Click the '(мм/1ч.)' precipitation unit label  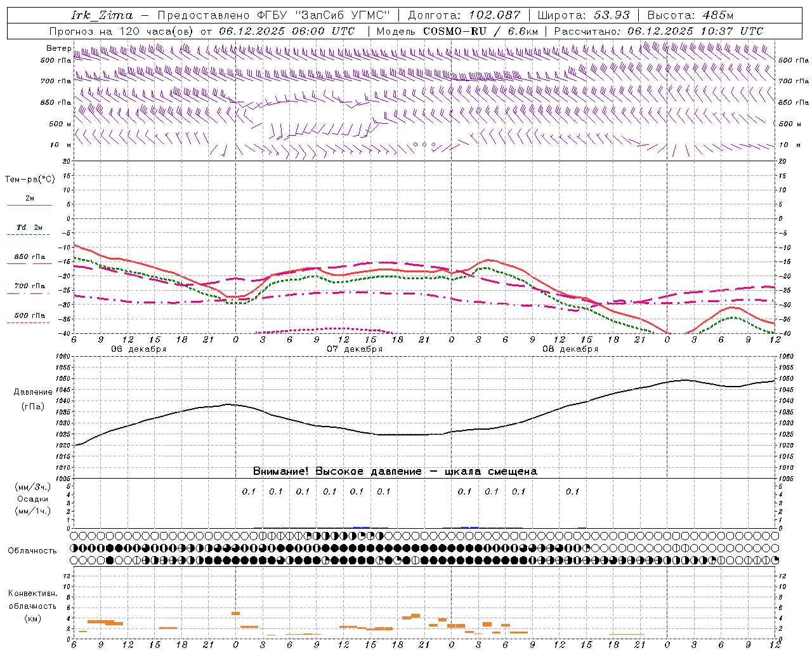(x=33, y=511)
